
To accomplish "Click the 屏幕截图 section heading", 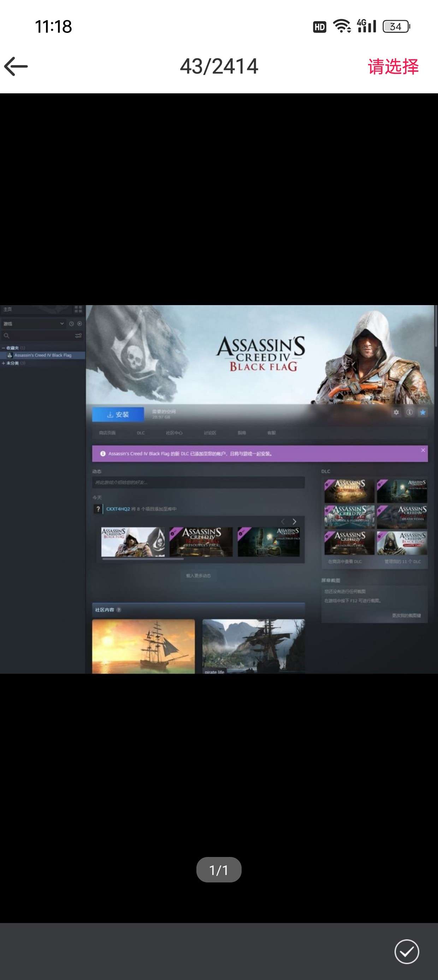I will pos(330,581).
